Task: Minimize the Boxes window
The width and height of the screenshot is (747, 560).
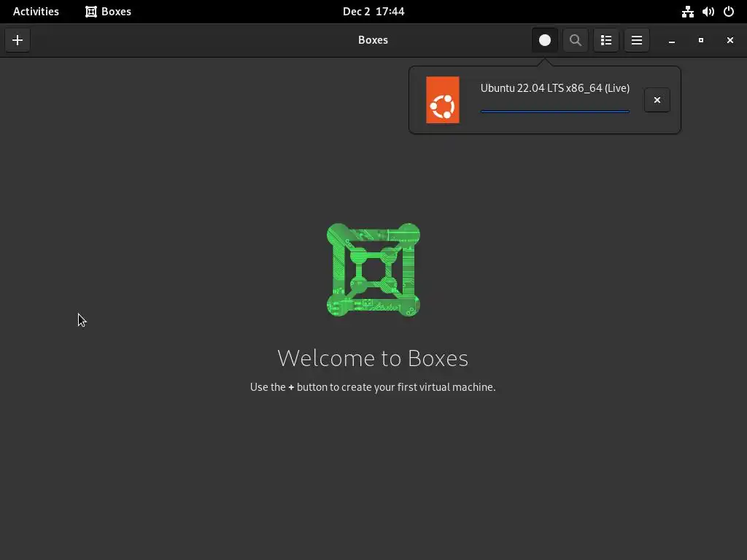Action: click(x=672, y=40)
